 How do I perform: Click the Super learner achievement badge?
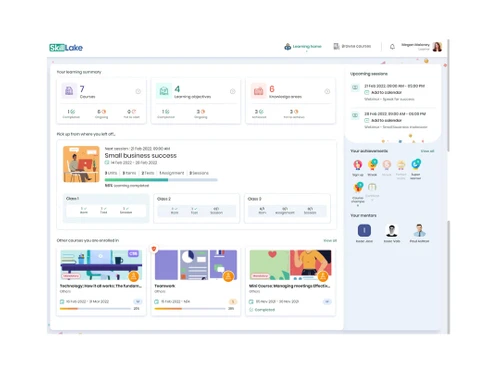(416, 164)
